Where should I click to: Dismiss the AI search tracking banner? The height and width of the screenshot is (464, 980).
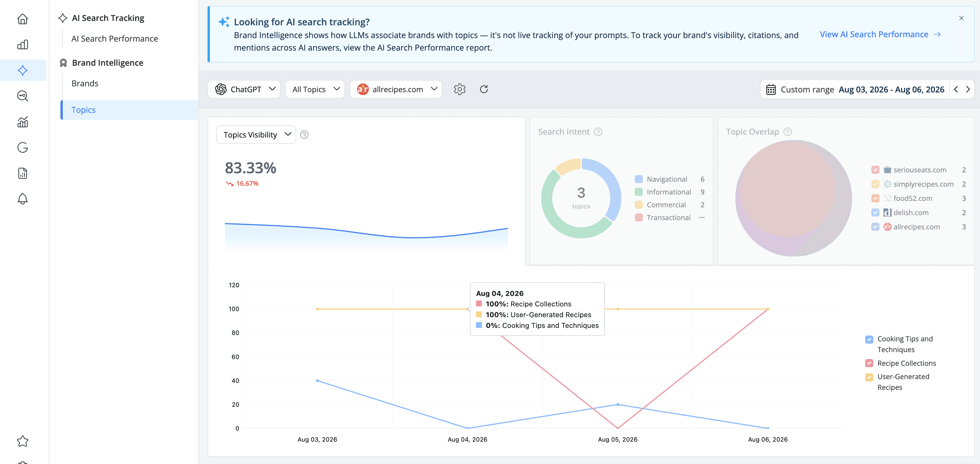(x=961, y=18)
